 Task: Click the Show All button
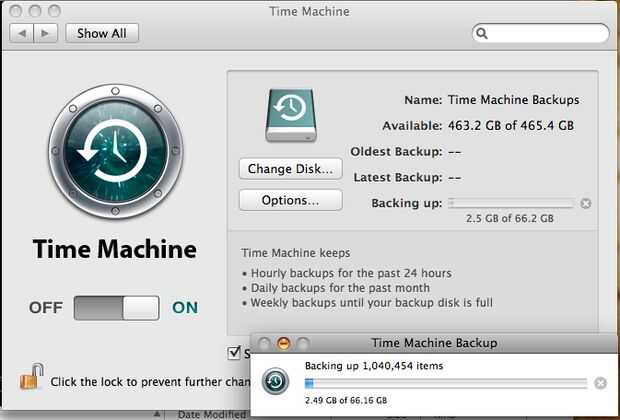tap(102, 33)
